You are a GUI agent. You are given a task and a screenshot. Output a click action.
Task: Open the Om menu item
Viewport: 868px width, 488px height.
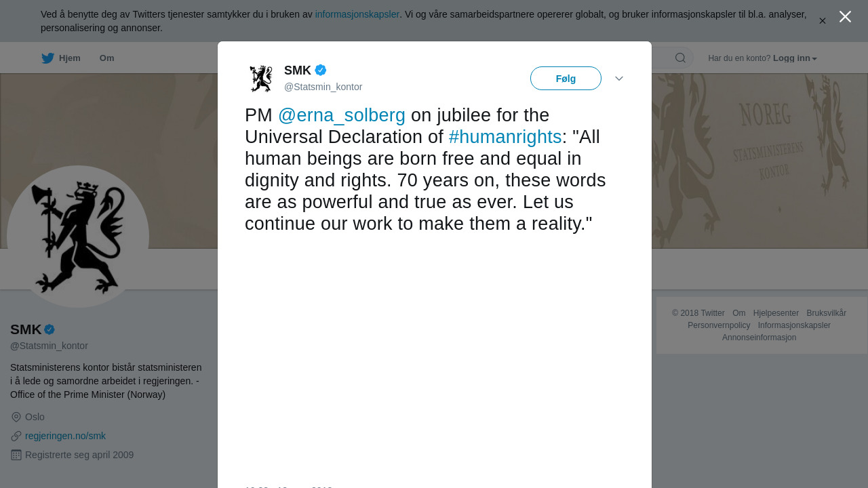pyautogui.click(x=106, y=58)
